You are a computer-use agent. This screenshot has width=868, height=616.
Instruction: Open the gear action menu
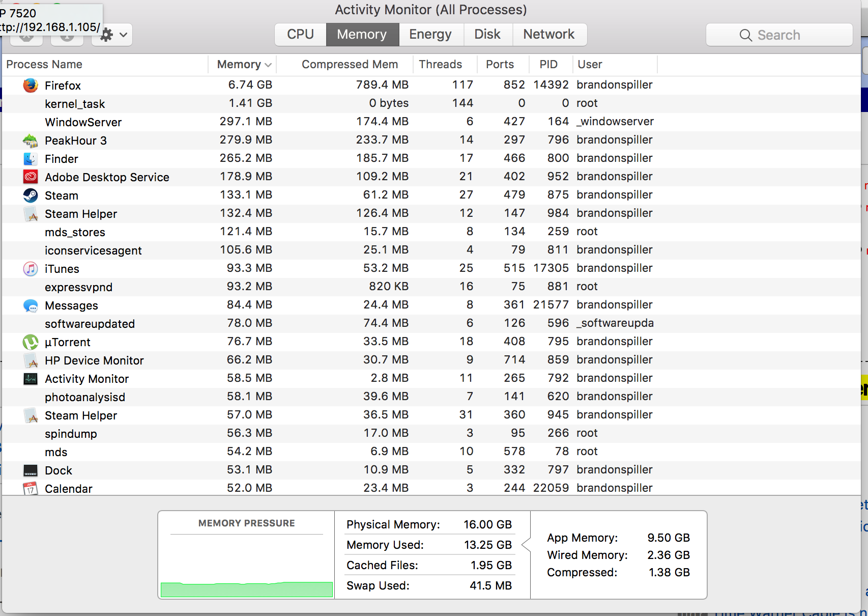[x=112, y=35]
